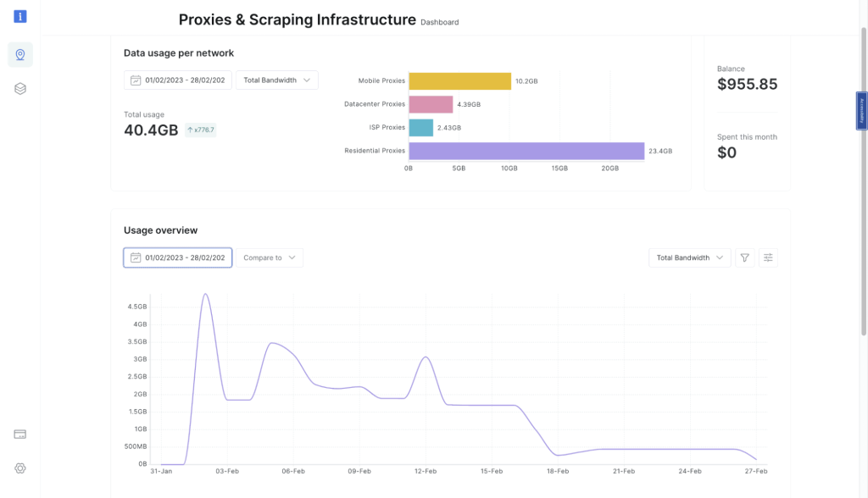
Task: Open the Total Bandwidth dropdown above the chart
Action: tap(688, 257)
